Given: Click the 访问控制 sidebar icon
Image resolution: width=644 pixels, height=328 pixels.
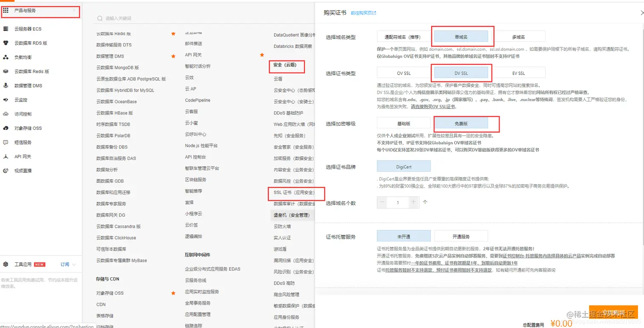Looking at the screenshot, I should pos(6,114).
